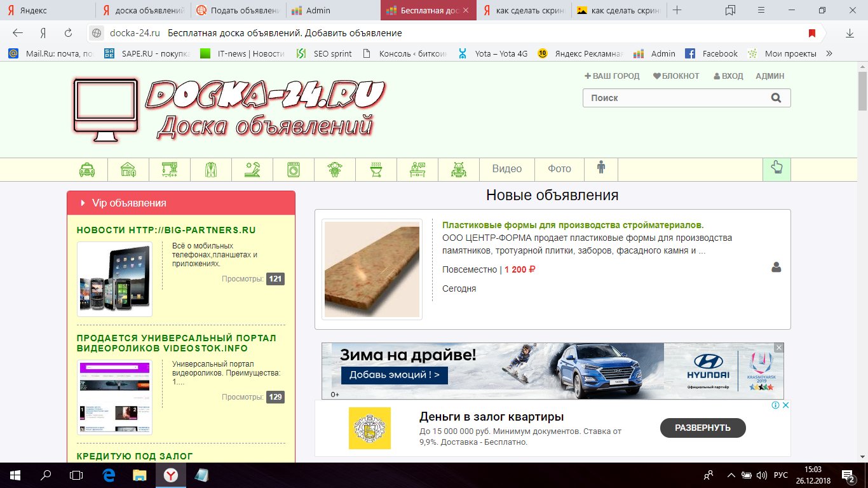The width and height of the screenshot is (868, 488).
Task: Open File Explorer from taskbar
Action: coord(140,475)
